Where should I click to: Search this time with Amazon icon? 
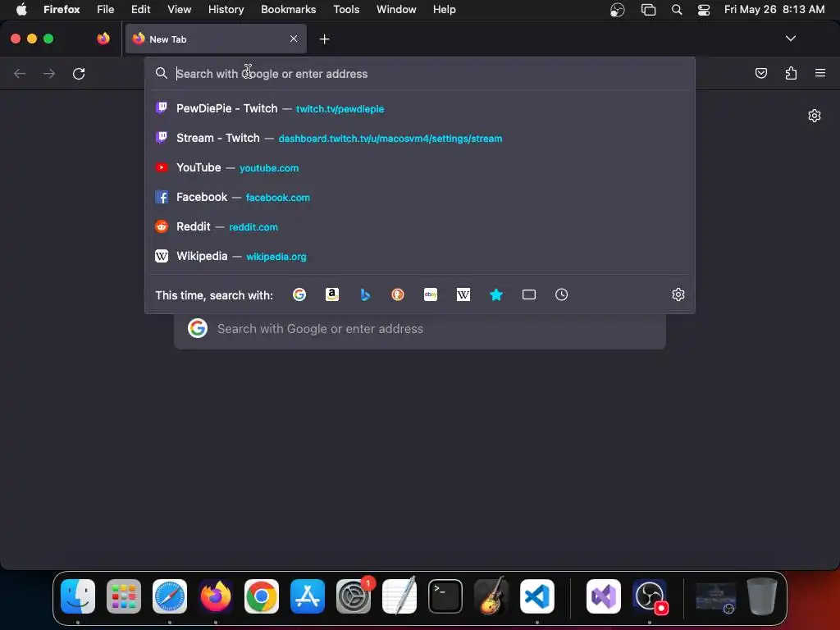tap(332, 294)
